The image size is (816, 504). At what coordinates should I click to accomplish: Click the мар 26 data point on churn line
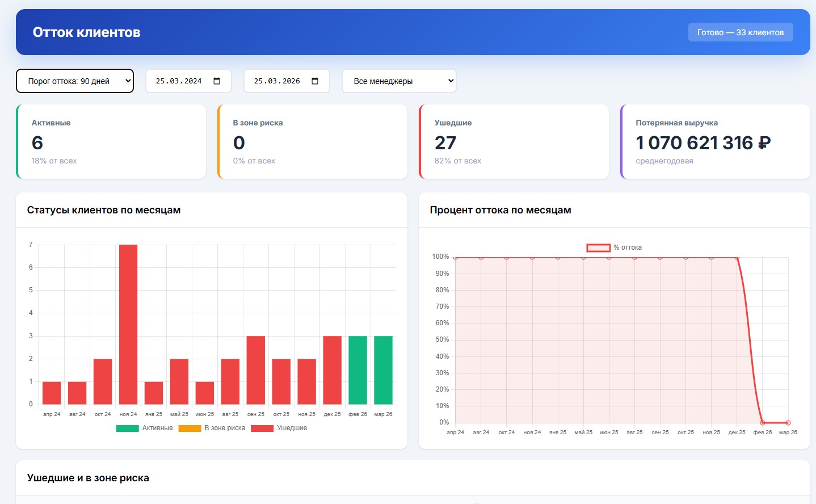point(788,423)
